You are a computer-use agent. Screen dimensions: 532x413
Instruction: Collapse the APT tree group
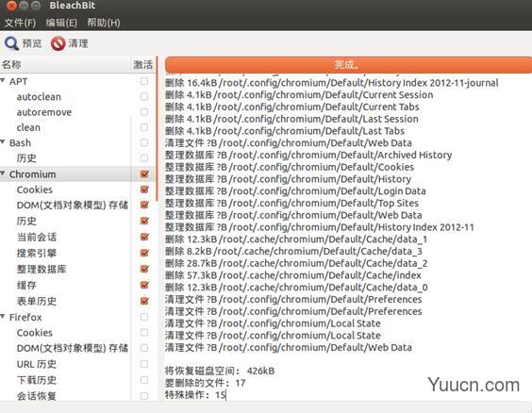[x=3, y=81]
